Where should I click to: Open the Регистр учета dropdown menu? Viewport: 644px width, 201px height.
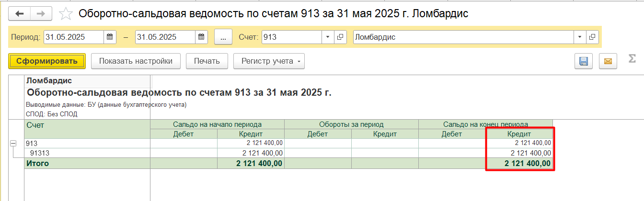[269, 61]
